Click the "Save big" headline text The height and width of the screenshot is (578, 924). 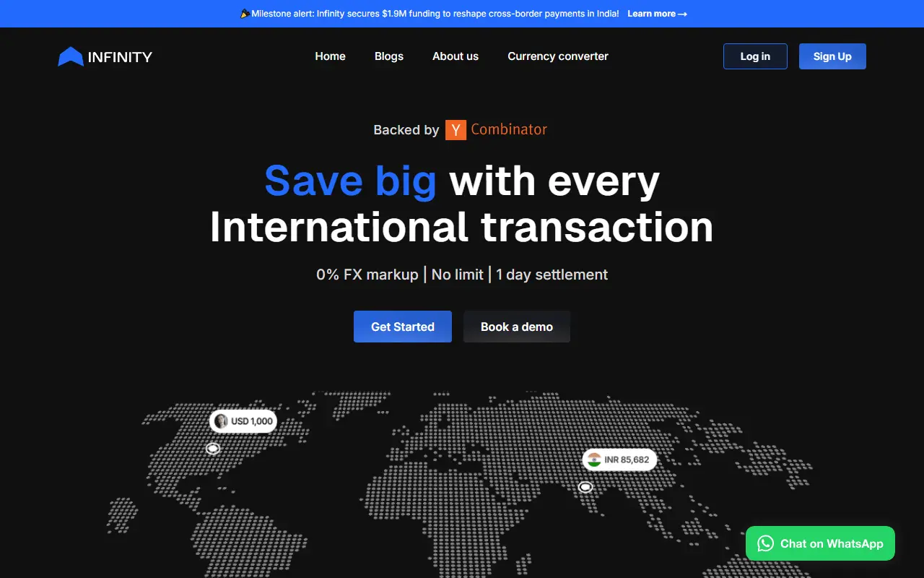tap(351, 181)
